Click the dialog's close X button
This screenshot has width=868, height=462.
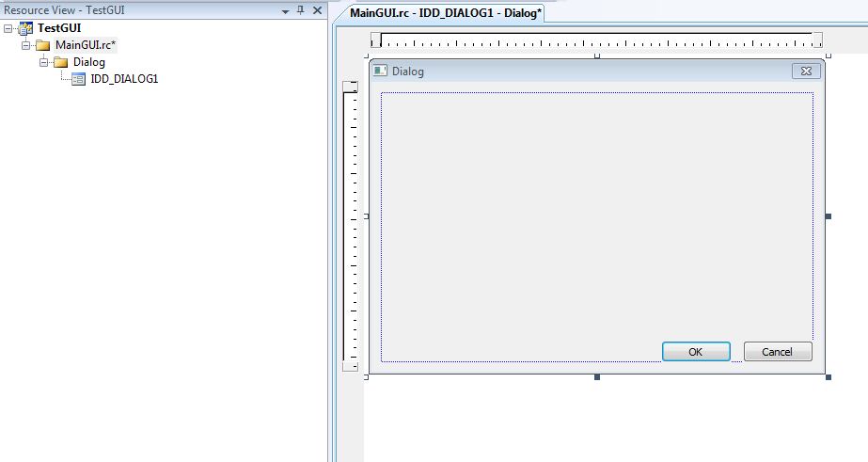[806, 71]
